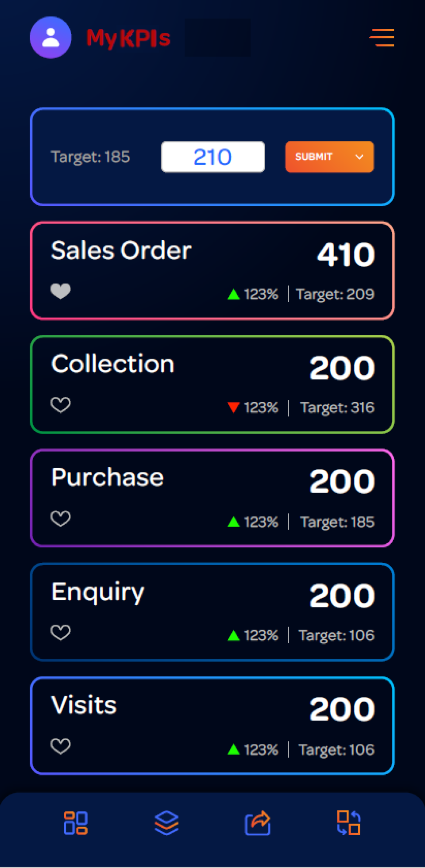Open the sync/swap icon at bottom right
Image resolution: width=425 pixels, height=868 pixels.
(348, 822)
